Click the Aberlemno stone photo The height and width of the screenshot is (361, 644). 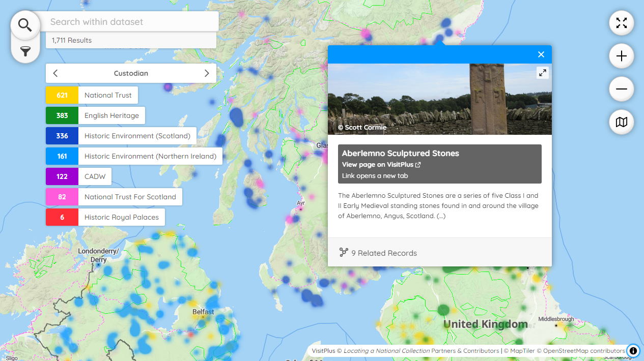pyautogui.click(x=440, y=99)
